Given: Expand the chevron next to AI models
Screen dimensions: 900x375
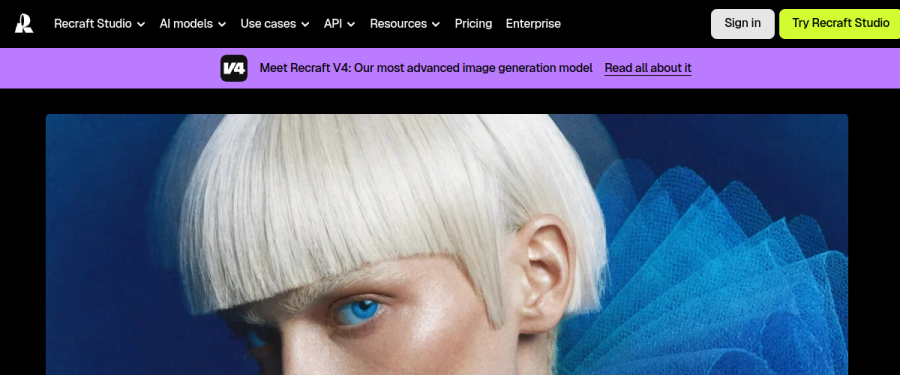Looking at the screenshot, I should 222,24.
